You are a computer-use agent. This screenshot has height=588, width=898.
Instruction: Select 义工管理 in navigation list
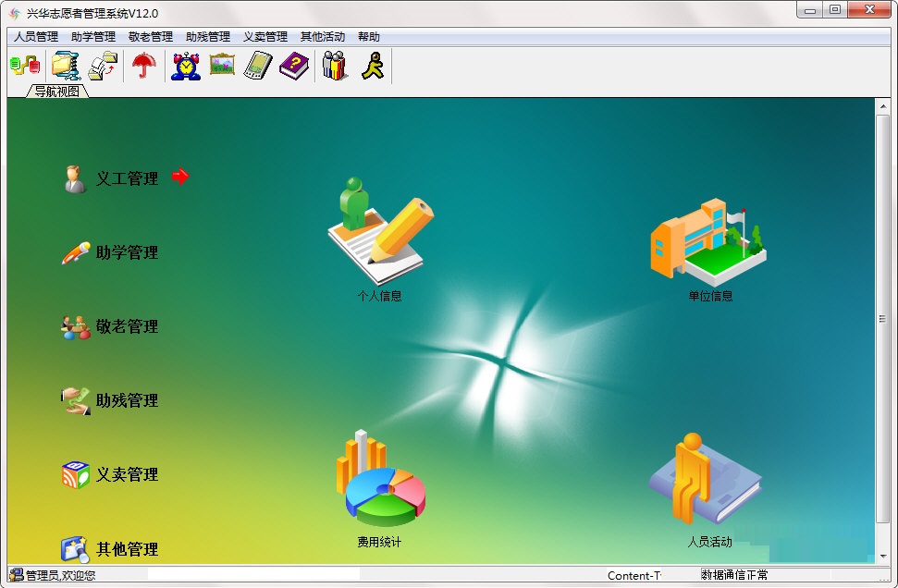[127, 178]
